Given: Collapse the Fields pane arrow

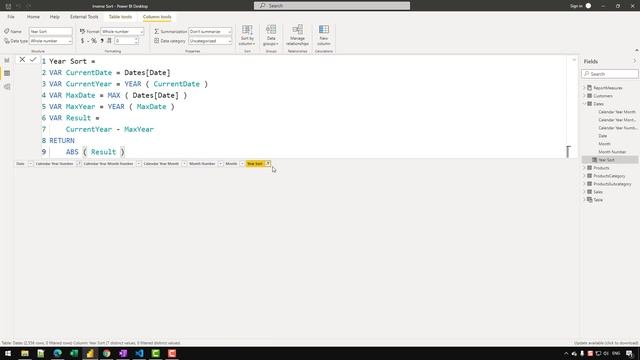Looking at the screenshot, I should (634, 61).
